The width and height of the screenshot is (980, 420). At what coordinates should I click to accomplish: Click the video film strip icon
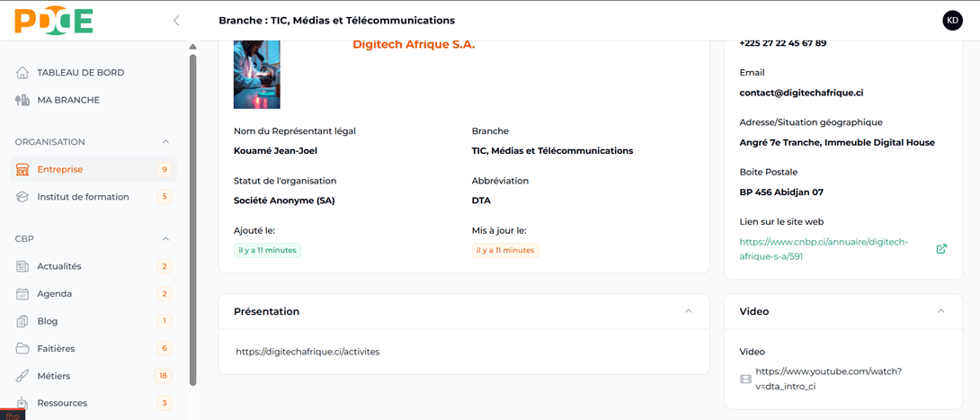tap(745, 379)
